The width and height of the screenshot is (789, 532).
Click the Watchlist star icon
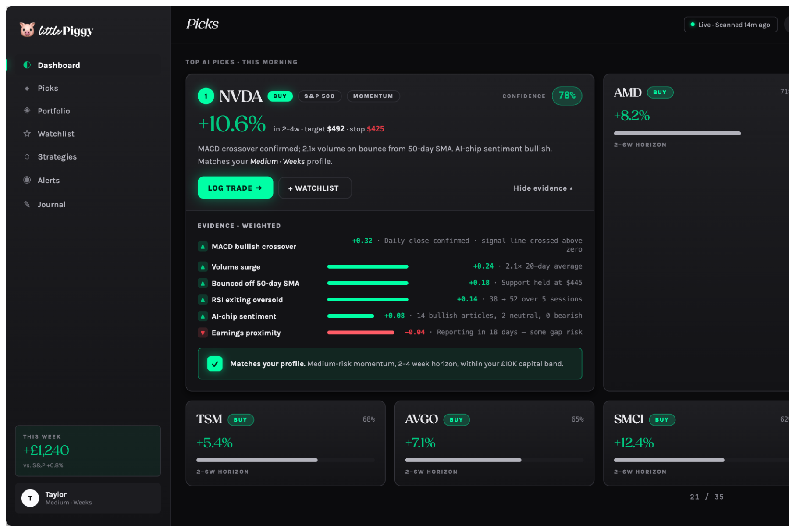click(27, 134)
